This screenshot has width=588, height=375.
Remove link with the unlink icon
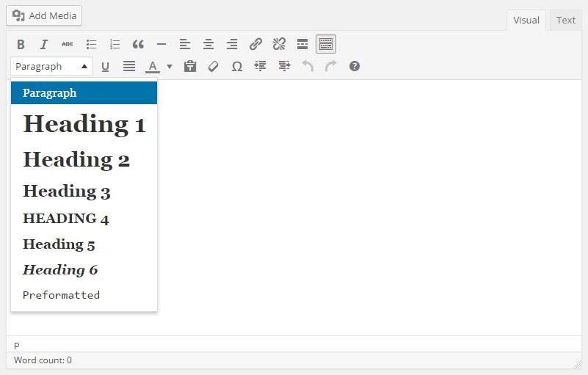[279, 44]
